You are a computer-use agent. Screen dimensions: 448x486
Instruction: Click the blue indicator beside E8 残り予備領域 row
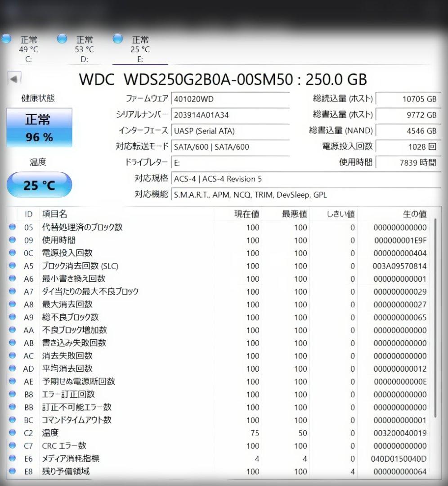[x=12, y=472]
